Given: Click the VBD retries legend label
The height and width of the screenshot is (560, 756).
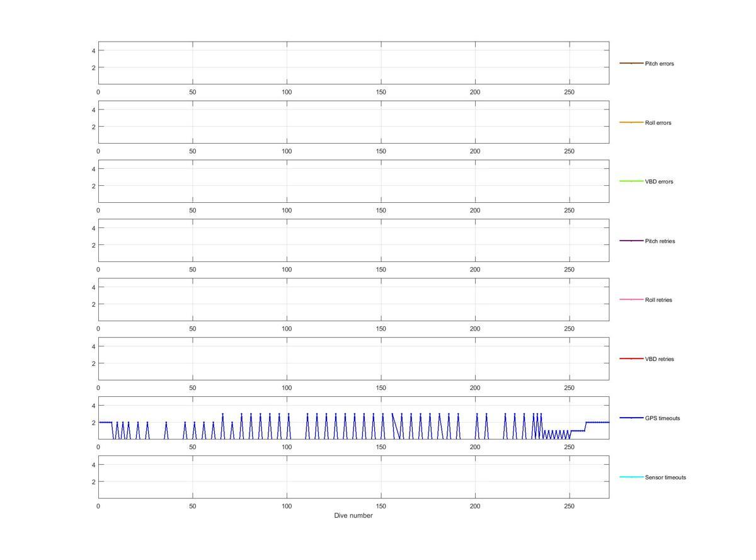Looking at the screenshot, I should pyautogui.click(x=659, y=359).
